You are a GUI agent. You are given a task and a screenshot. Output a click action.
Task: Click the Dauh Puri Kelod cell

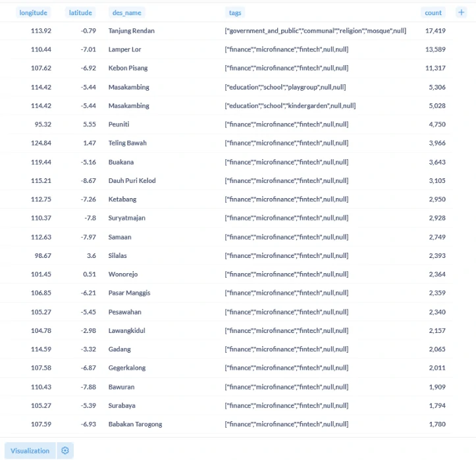[x=132, y=181]
